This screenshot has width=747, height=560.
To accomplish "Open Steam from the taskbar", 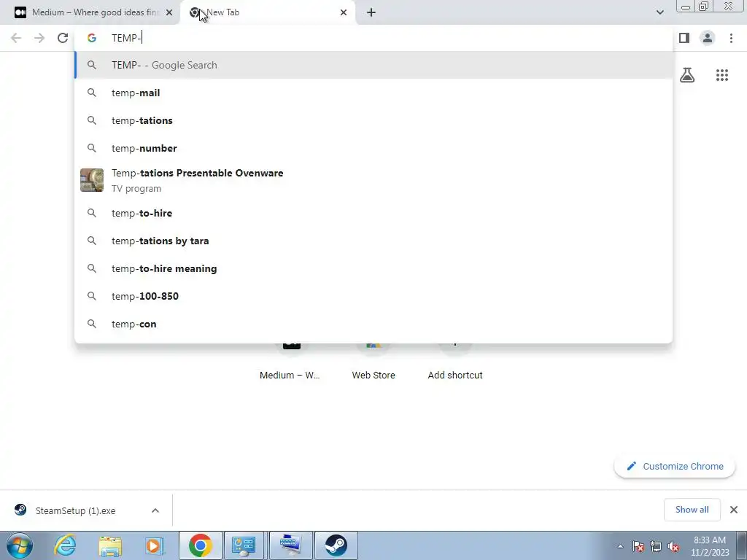I will pos(336,545).
